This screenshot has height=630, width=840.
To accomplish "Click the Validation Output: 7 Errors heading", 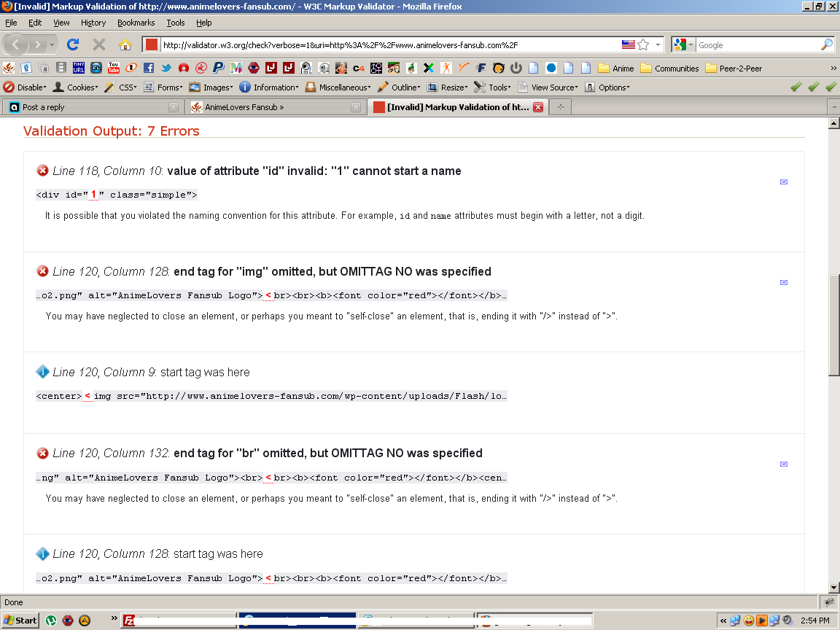I will (x=112, y=131).
